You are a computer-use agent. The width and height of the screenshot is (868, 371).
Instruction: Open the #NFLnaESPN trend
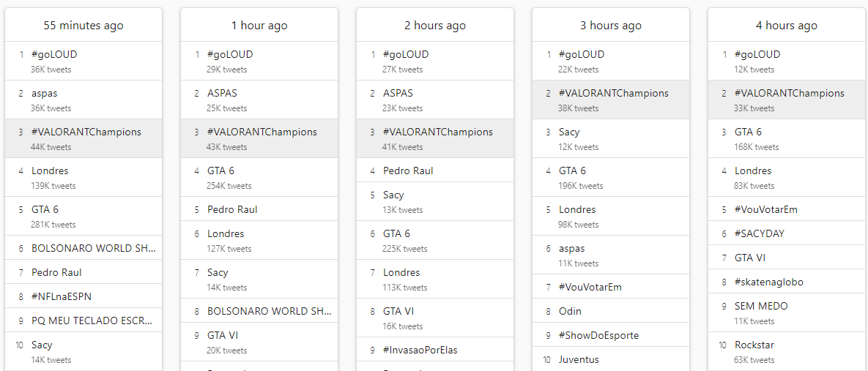(x=62, y=296)
